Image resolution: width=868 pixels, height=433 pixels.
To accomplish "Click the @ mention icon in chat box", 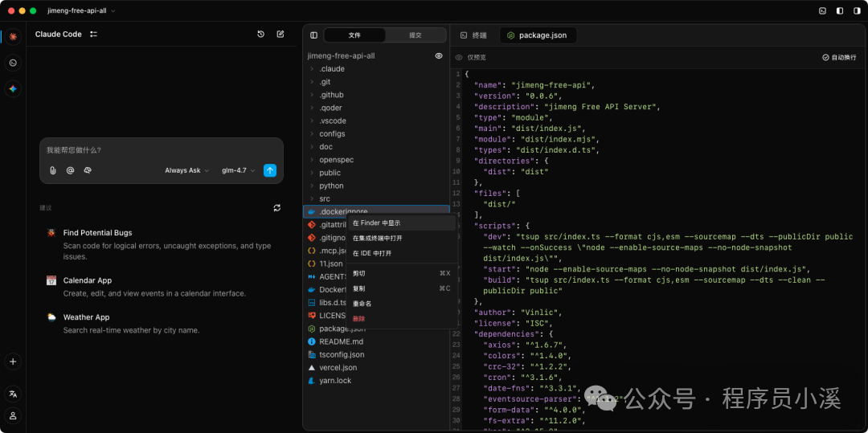I will pos(70,170).
